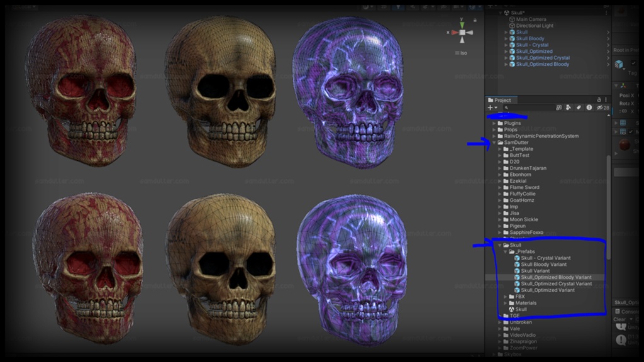The height and width of the screenshot is (362, 644).
Task: Click the Project search input field
Action: [531, 107]
